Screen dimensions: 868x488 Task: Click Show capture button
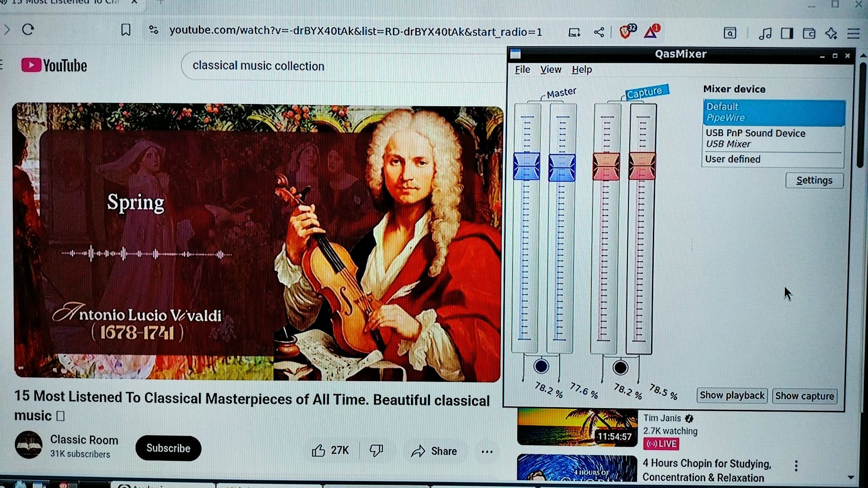[x=804, y=396]
